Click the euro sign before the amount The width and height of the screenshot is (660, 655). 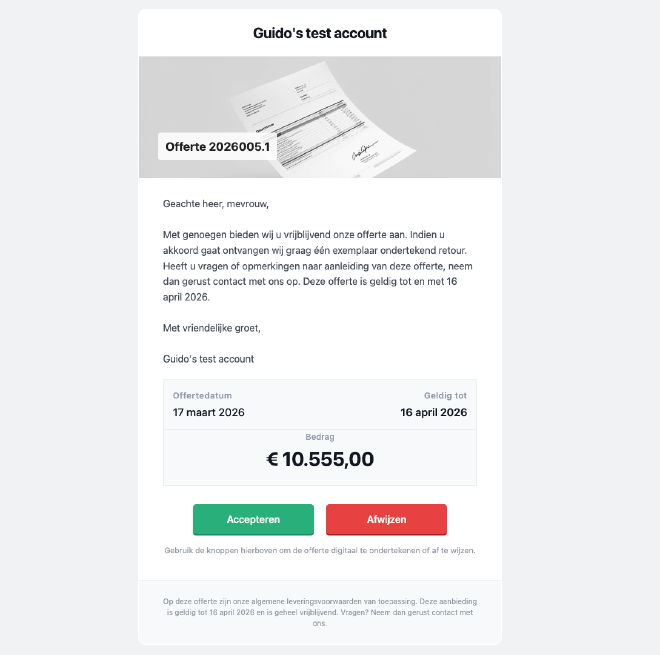(272, 459)
